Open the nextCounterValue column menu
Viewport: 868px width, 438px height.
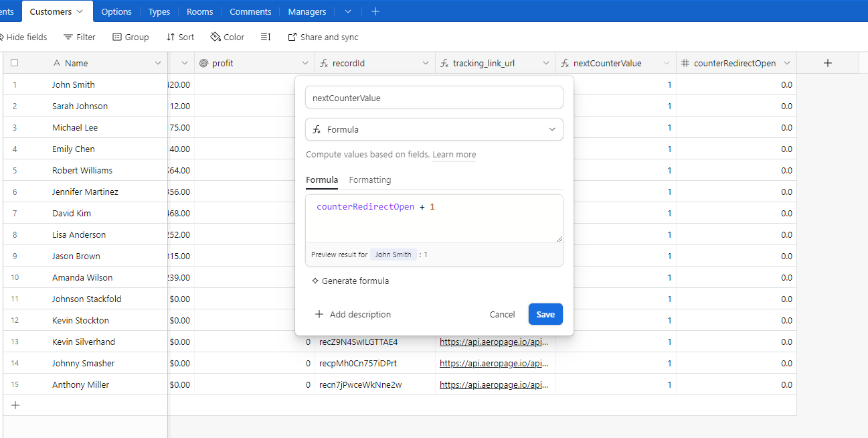click(x=667, y=63)
